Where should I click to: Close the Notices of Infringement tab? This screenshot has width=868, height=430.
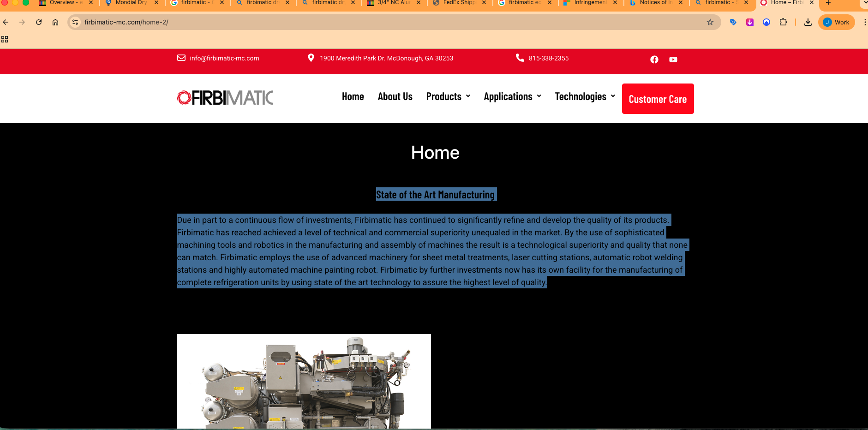point(681,3)
